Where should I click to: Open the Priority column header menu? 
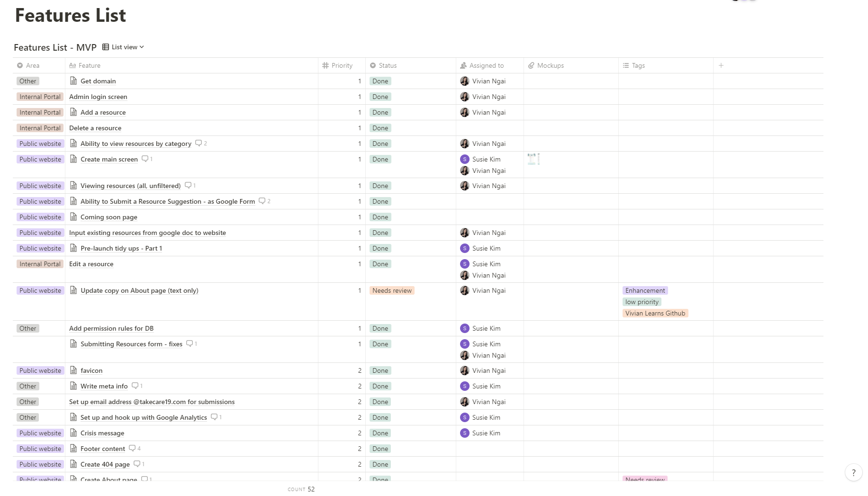click(x=341, y=65)
